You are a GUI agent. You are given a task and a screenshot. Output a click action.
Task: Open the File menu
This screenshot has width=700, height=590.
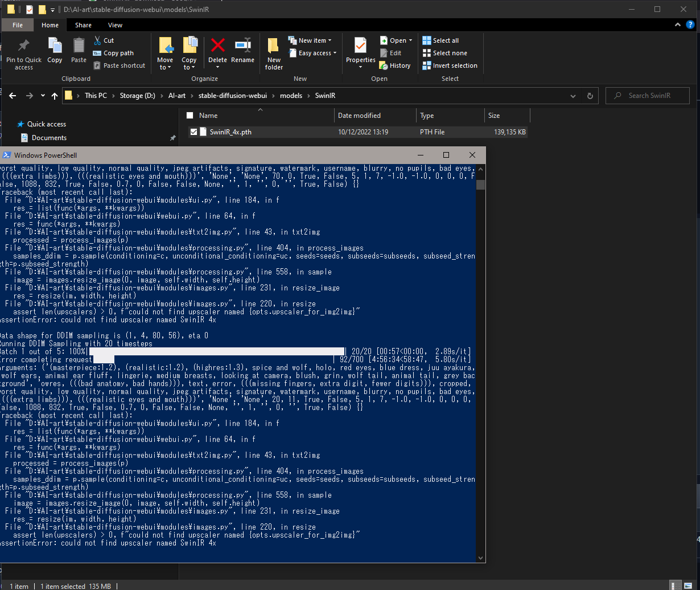point(18,25)
